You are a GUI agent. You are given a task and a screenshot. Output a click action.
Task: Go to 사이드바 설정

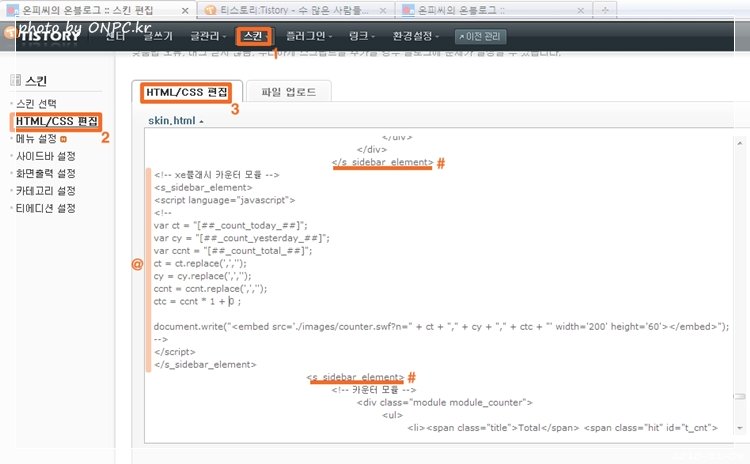pyautogui.click(x=45, y=156)
